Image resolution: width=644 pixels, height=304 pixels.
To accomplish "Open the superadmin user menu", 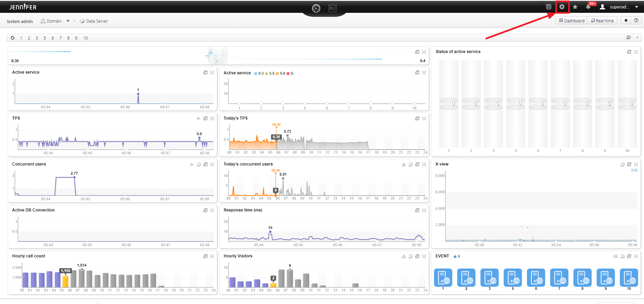I will 619,7.
